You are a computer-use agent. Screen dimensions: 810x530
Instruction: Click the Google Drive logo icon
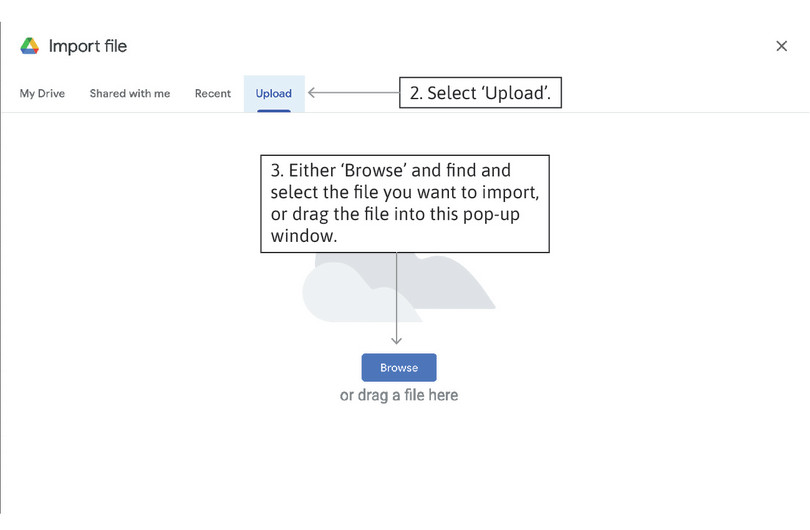coord(29,46)
